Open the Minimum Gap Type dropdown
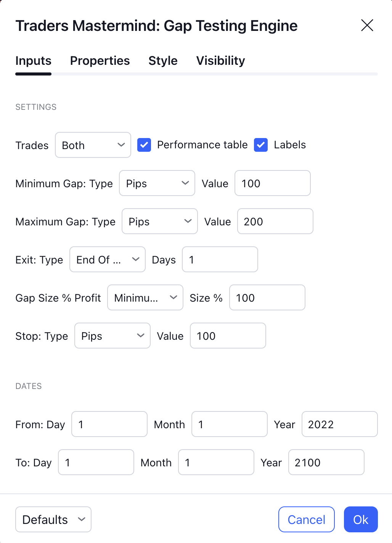The image size is (392, 543). click(x=157, y=183)
